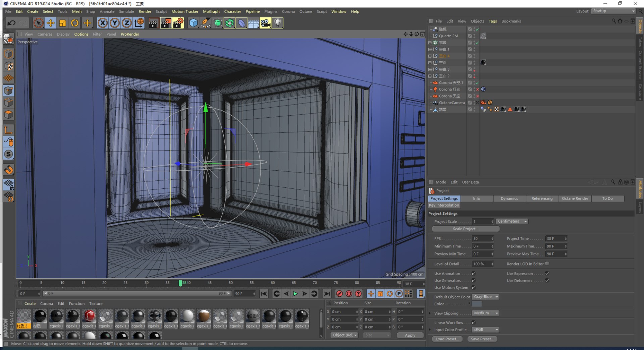Select the Move tool icon
Image resolution: width=644 pixels, height=350 pixels.
click(x=51, y=23)
